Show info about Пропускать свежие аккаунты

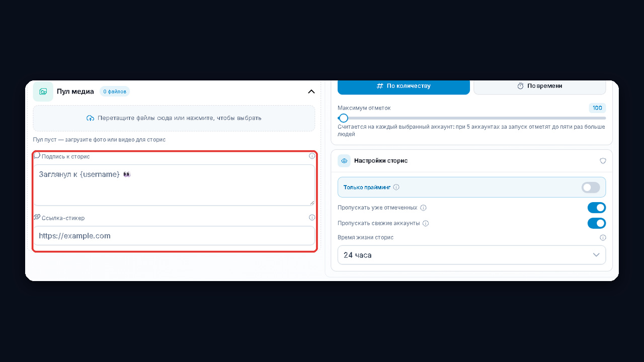[x=426, y=223]
